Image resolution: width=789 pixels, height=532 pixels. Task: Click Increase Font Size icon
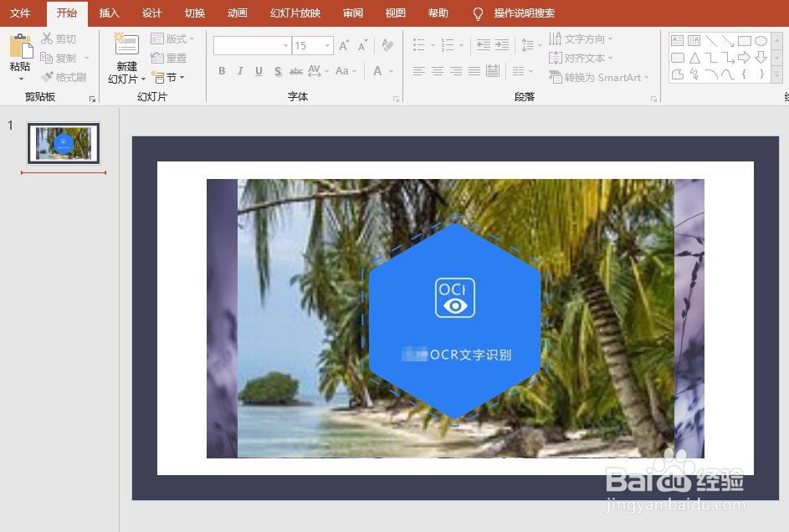point(344,46)
